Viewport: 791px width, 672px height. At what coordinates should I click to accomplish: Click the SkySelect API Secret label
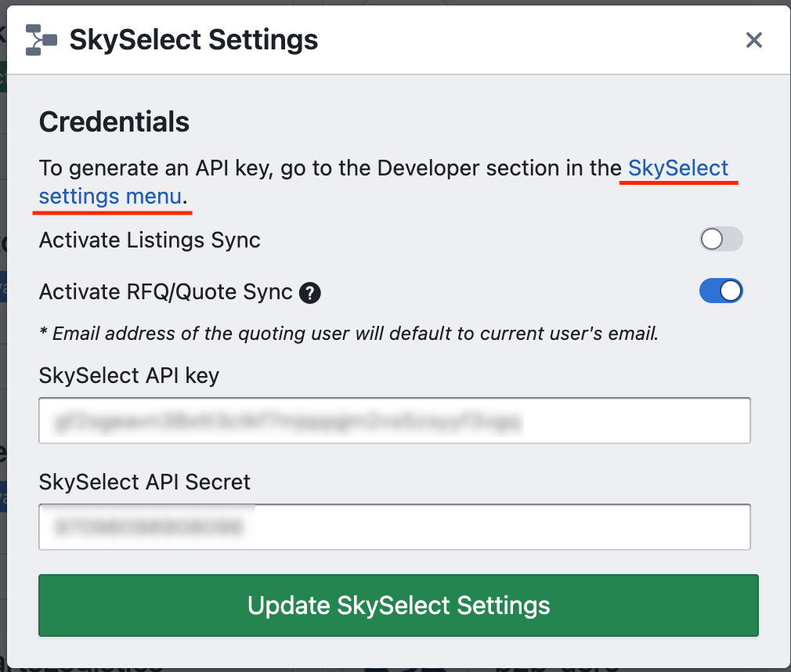[x=144, y=482]
